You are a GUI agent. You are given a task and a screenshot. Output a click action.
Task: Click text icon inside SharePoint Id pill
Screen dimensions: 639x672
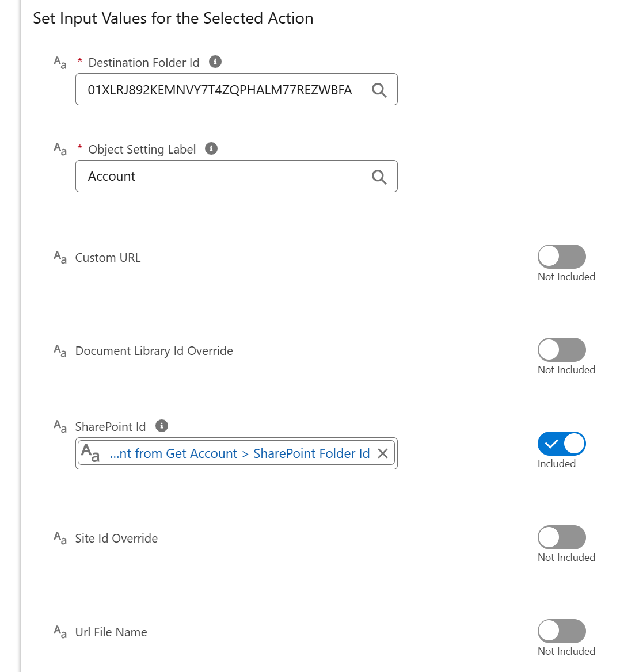[90, 453]
